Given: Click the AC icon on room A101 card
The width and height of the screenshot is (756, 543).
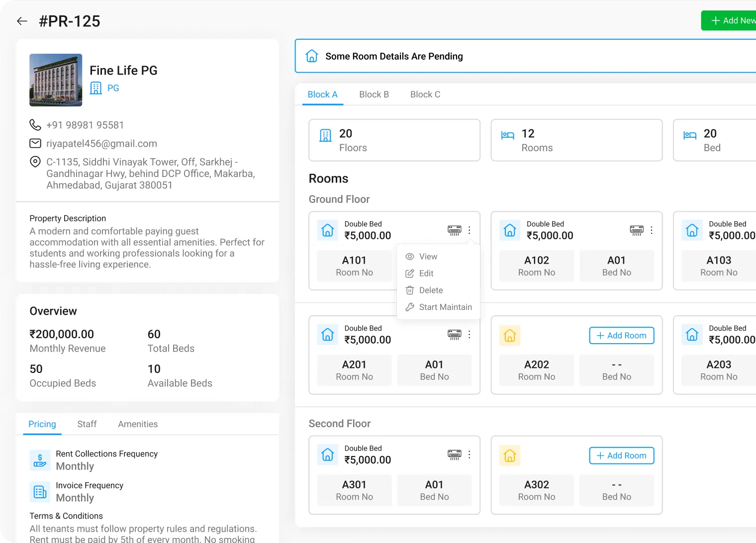Looking at the screenshot, I should pyautogui.click(x=454, y=230).
